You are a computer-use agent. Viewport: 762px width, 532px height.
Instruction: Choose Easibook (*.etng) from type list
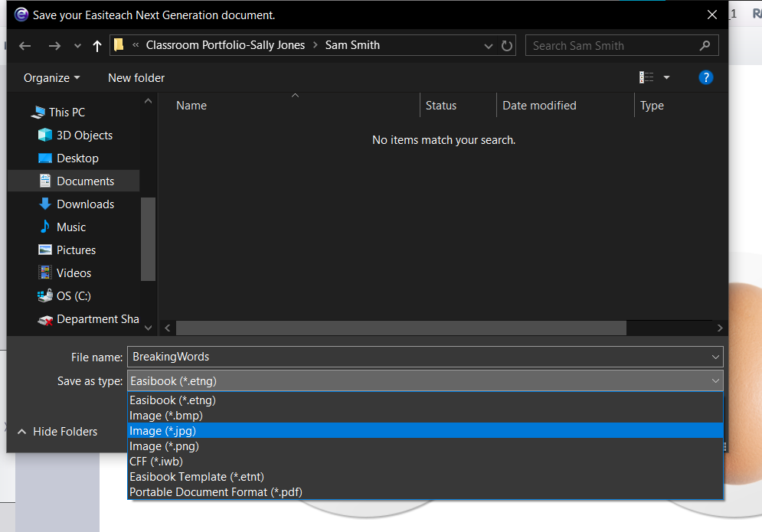pos(425,400)
